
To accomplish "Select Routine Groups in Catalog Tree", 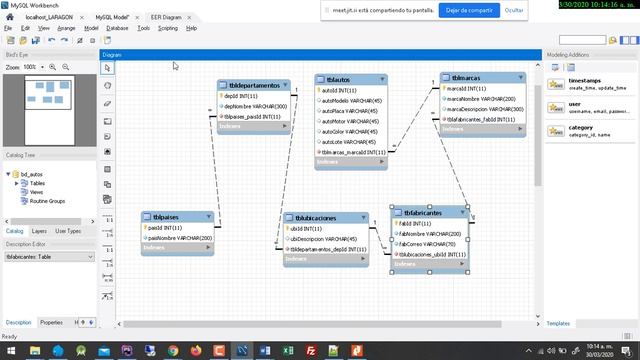I will (47, 201).
